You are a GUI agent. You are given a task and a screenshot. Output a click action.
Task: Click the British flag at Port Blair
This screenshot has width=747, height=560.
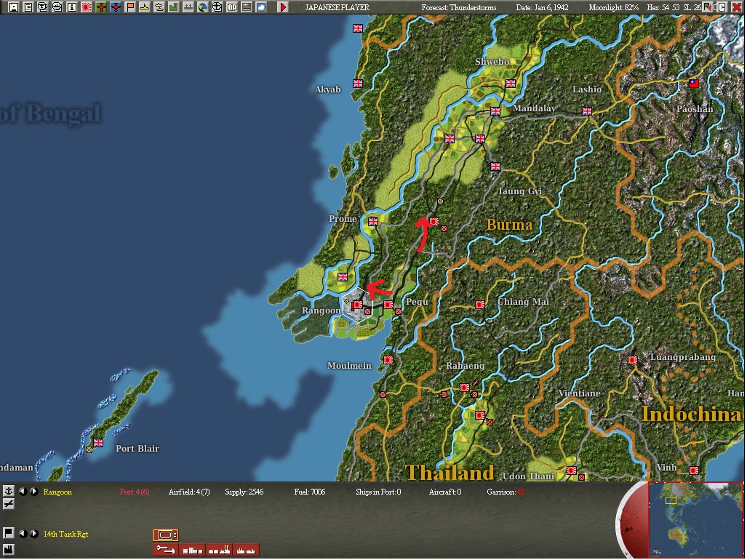(98, 442)
